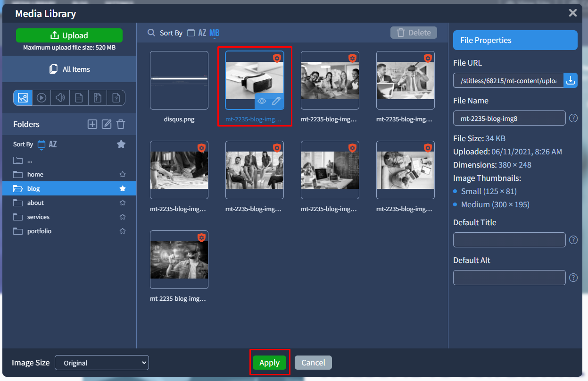Toggle favorite star for about folder
This screenshot has height=381, width=588.
click(123, 203)
